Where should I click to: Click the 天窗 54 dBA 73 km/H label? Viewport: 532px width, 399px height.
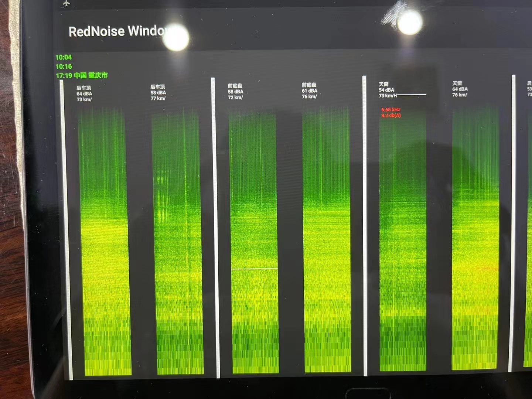point(388,90)
